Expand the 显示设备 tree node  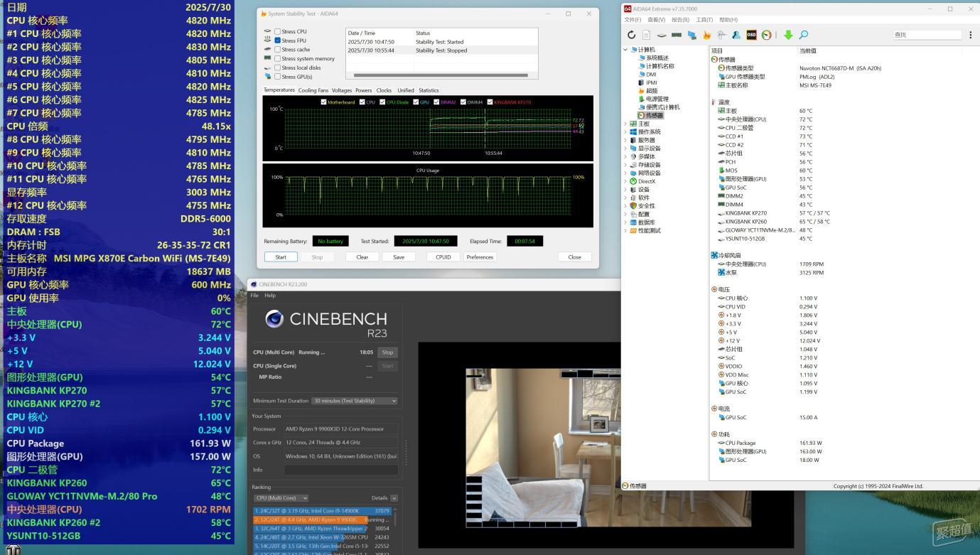coord(625,149)
